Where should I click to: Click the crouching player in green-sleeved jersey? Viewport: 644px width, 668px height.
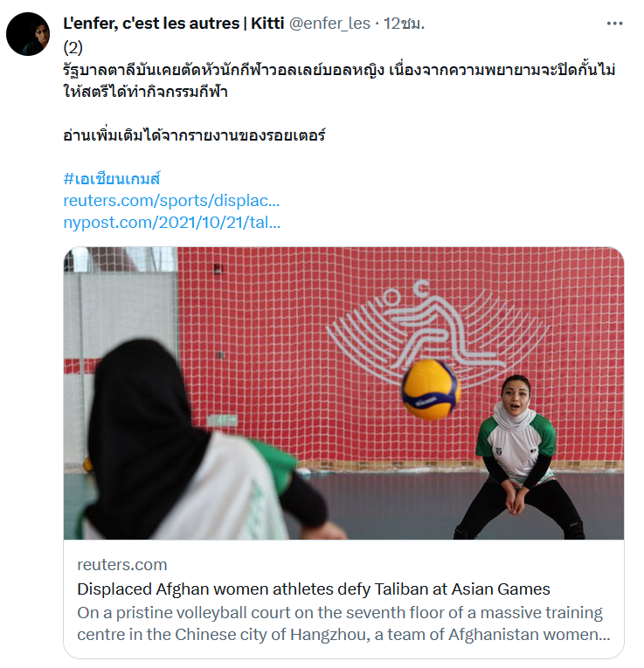pyautogui.click(x=519, y=457)
